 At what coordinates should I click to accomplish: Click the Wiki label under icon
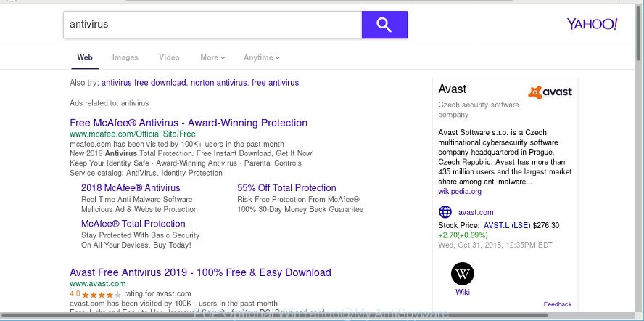coord(463,293)
